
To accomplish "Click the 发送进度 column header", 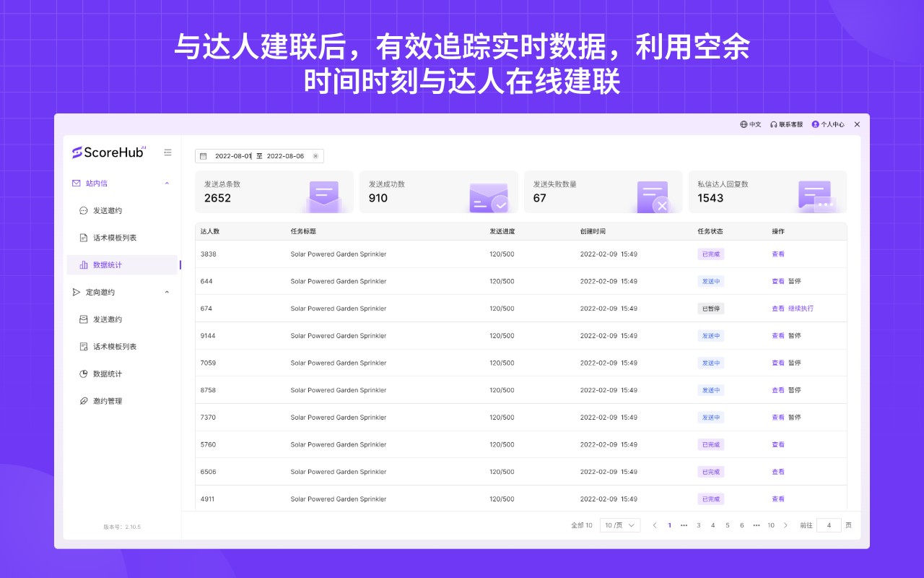I will tap(502, 231).
